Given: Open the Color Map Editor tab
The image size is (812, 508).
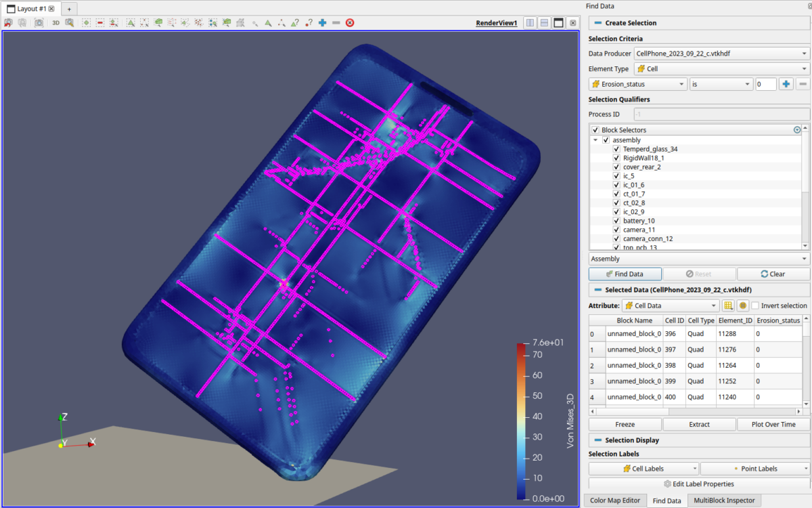Looking at the screenshot, I should [614, 501].
